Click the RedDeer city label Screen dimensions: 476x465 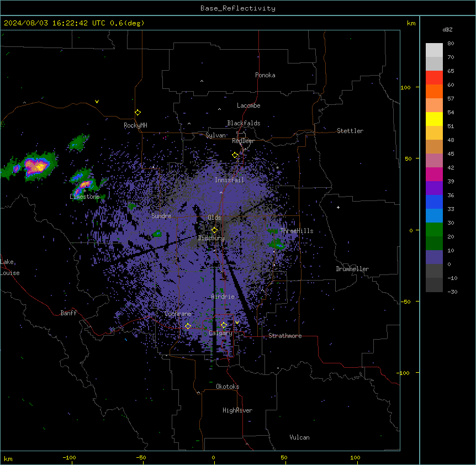pyautogui.click(x=243, y=141)
